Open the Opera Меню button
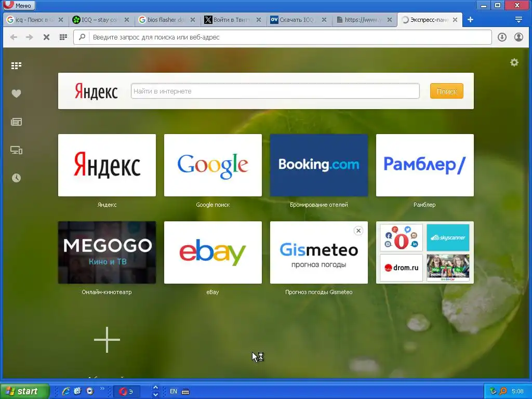 click(x=18, y=5)
